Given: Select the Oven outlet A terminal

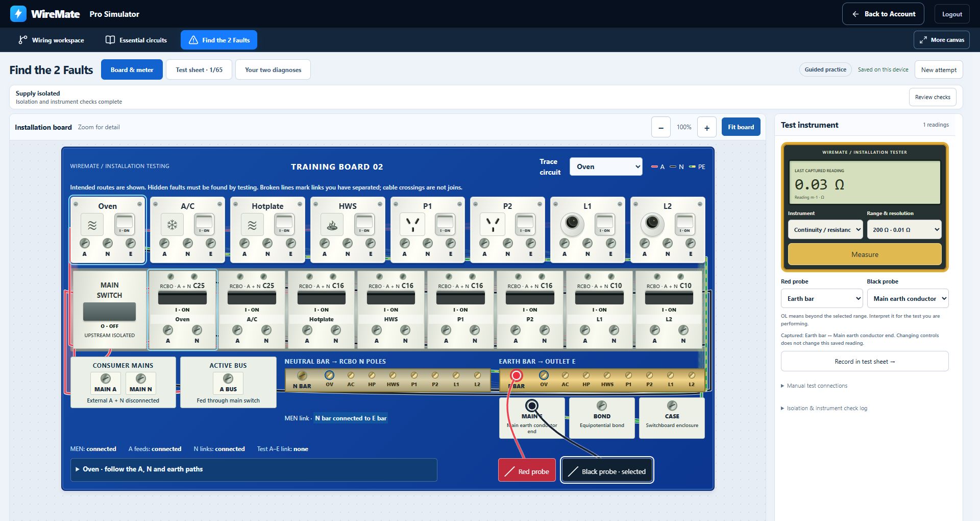Looking at the screenshot, I should 85,243.
